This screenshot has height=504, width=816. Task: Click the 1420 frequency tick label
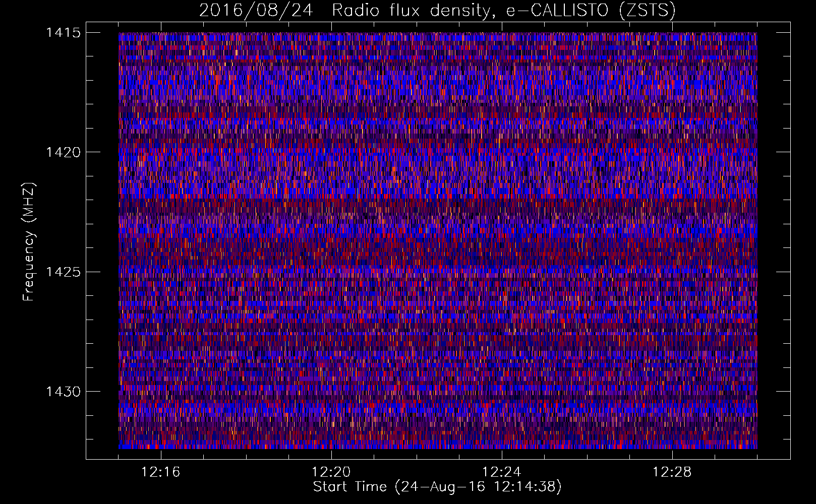(63, 152)
